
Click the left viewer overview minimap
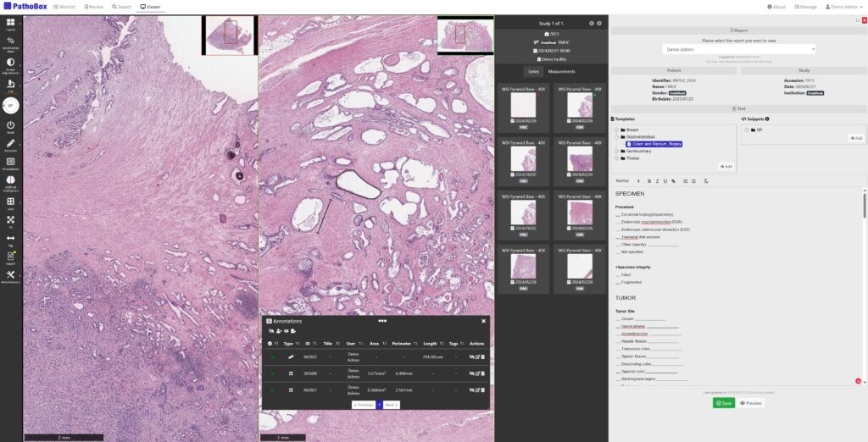point(229,36)
